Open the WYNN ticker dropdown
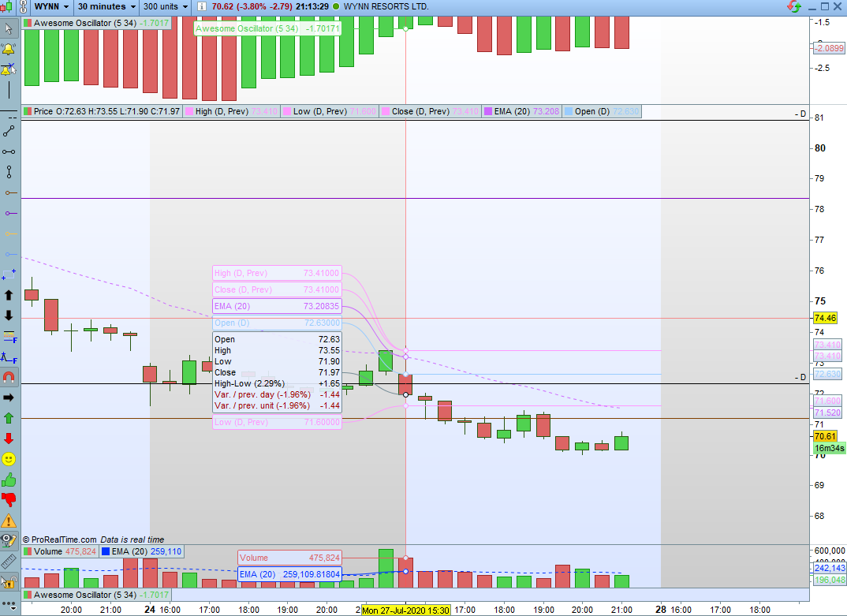Viewport: 847px width, 616px height. tap(51, 6)
